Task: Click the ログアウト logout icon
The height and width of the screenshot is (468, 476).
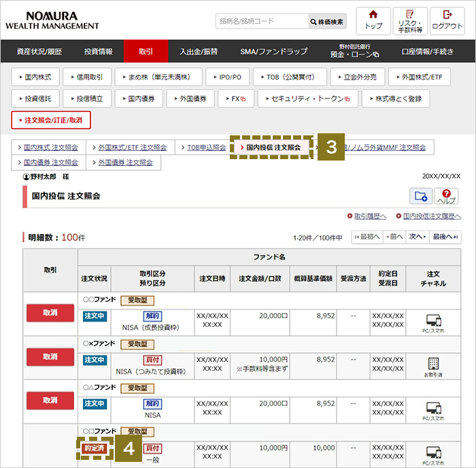Action: 447,21
